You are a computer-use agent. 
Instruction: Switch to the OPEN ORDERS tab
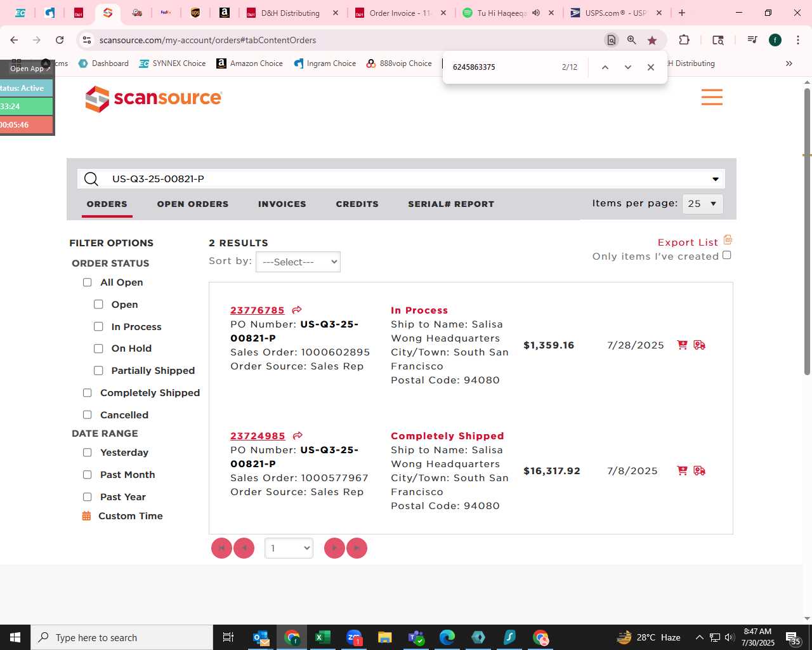[193, 204]
